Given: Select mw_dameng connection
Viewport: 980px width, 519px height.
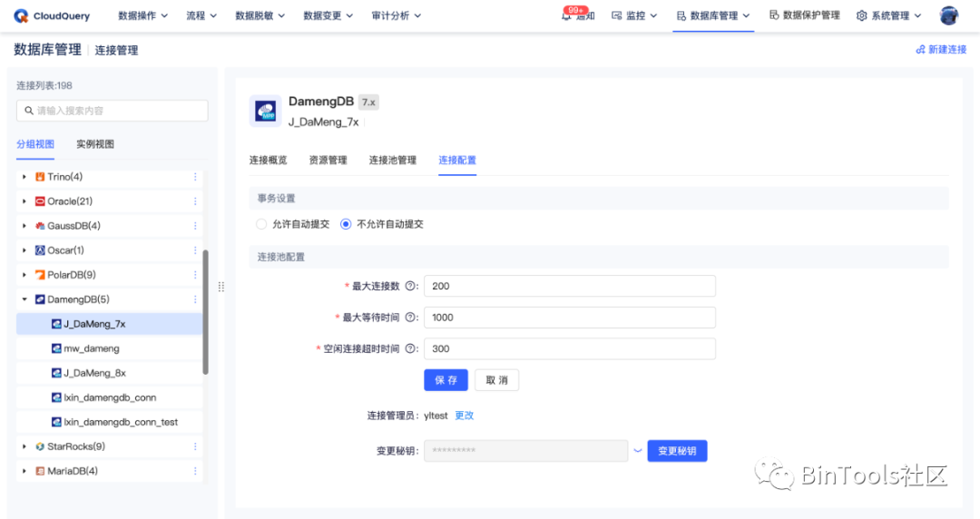Looking at the screenshot, I should [x=110, y=348].
